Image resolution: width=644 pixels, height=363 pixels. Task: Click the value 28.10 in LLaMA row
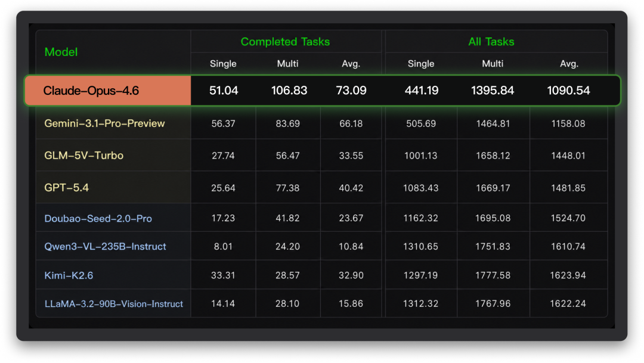[x=287, y=303]
